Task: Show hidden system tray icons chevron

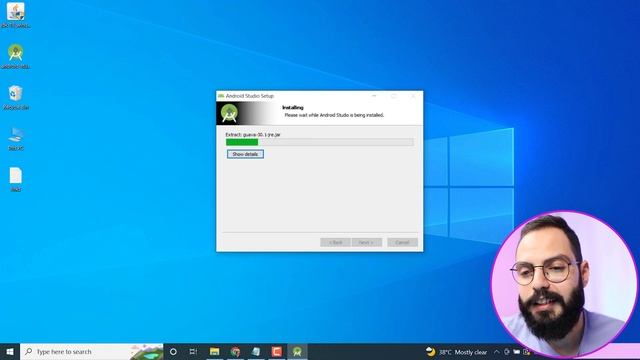Action: click(x=497, y=351)
